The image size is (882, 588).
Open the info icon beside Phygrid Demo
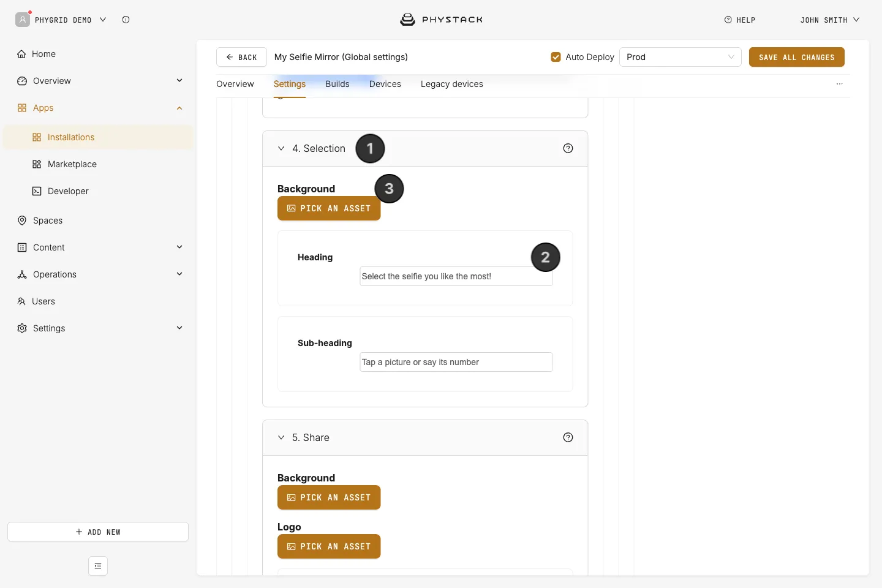[126, 20]
